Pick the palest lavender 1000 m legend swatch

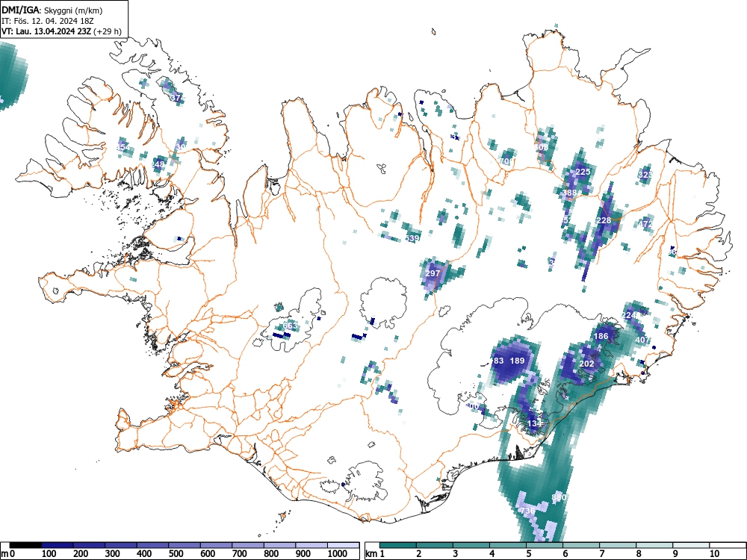coord(344,545)
